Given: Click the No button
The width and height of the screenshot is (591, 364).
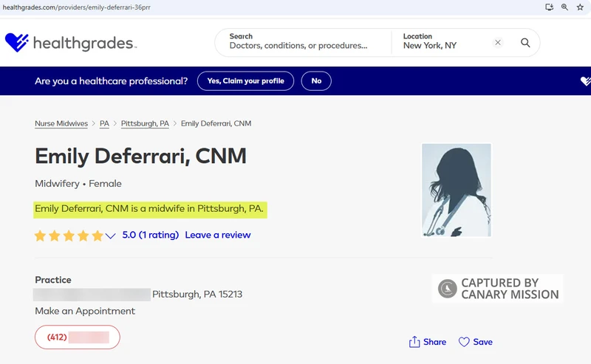Looking at the screenshot, I should pos(316,81).
